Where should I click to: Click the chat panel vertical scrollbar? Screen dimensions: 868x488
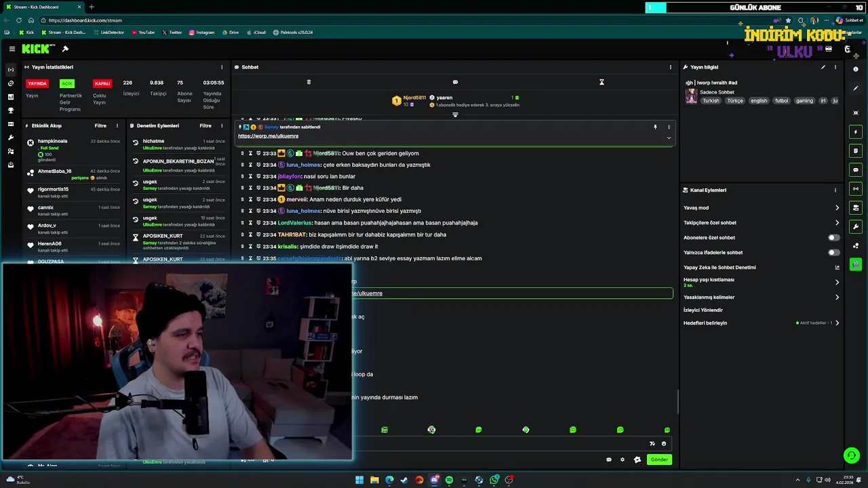coord(677,402)
